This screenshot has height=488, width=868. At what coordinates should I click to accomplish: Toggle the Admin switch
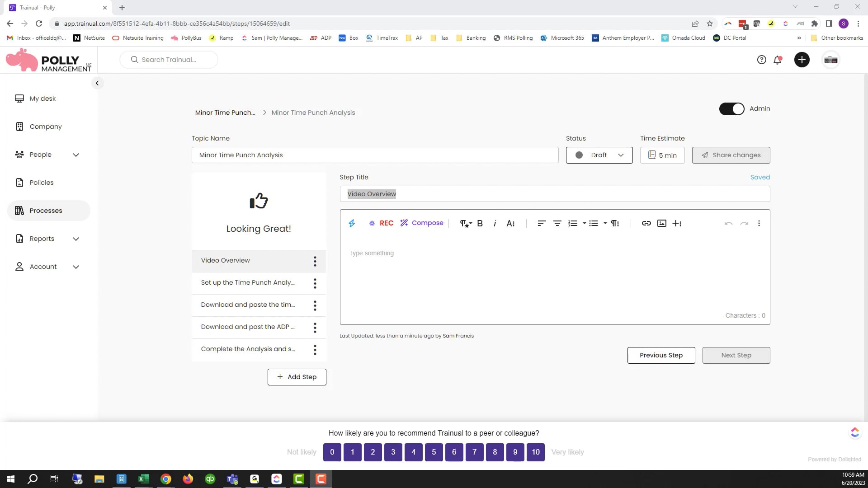coord(732,109)
